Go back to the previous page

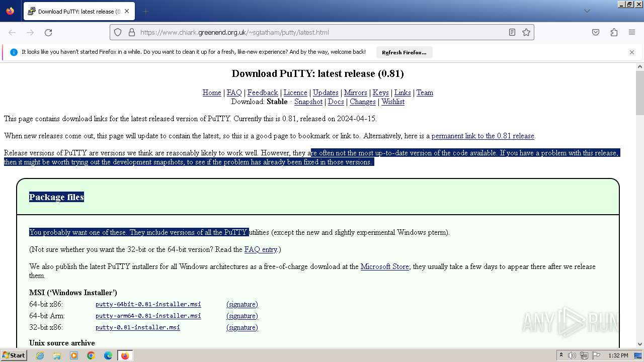(12, 32)
